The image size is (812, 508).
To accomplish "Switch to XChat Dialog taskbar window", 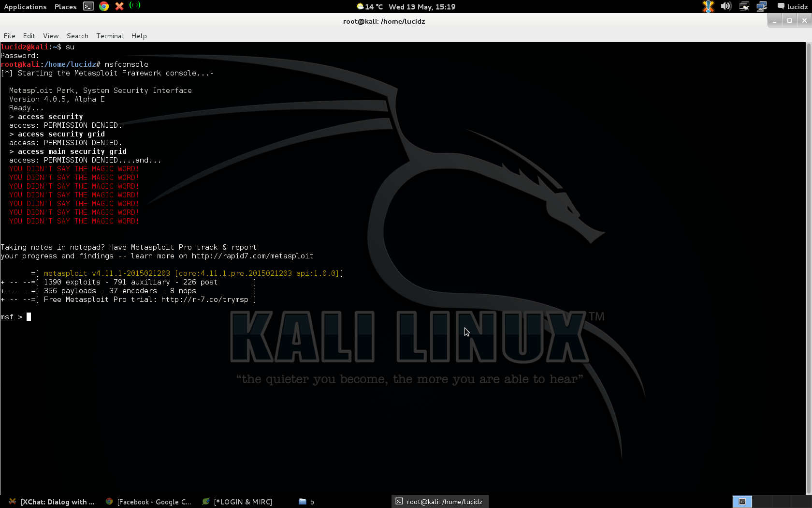I will (52, 502).
